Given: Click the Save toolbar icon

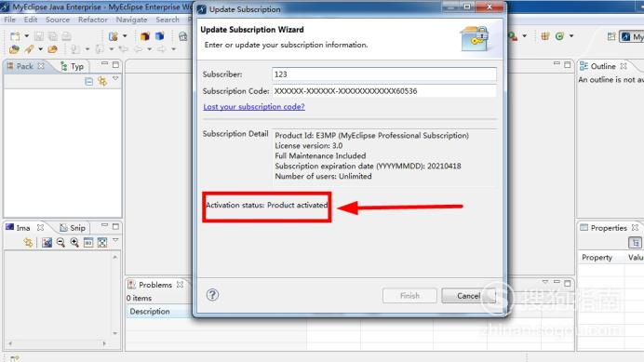Looking at the screenshot, I should click(x=39, y=36).
